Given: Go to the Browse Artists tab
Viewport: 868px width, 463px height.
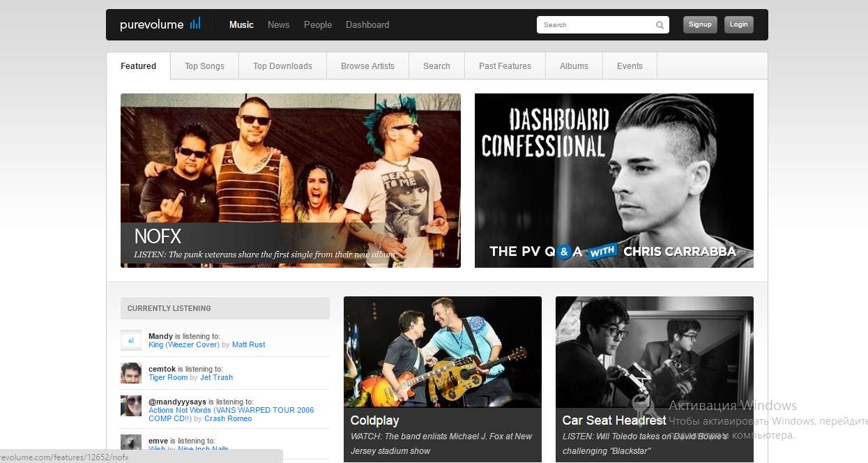Looking at the screenshot, I should tap(367, 66).
